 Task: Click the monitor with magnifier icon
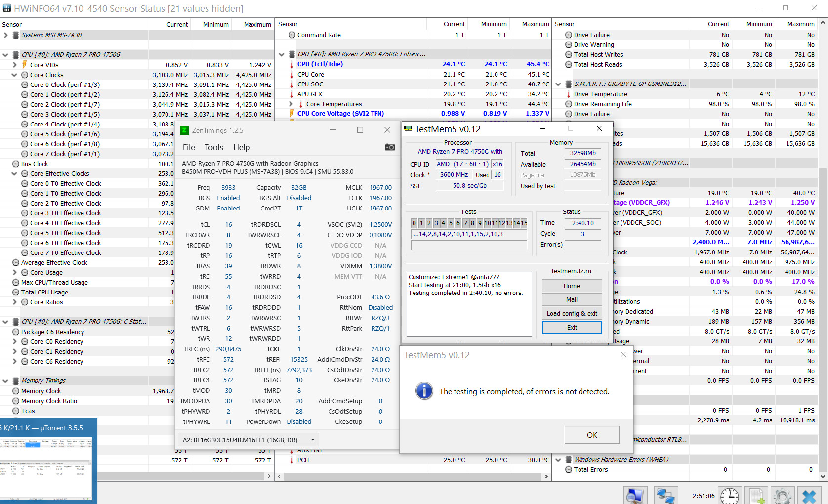[635, 496]
